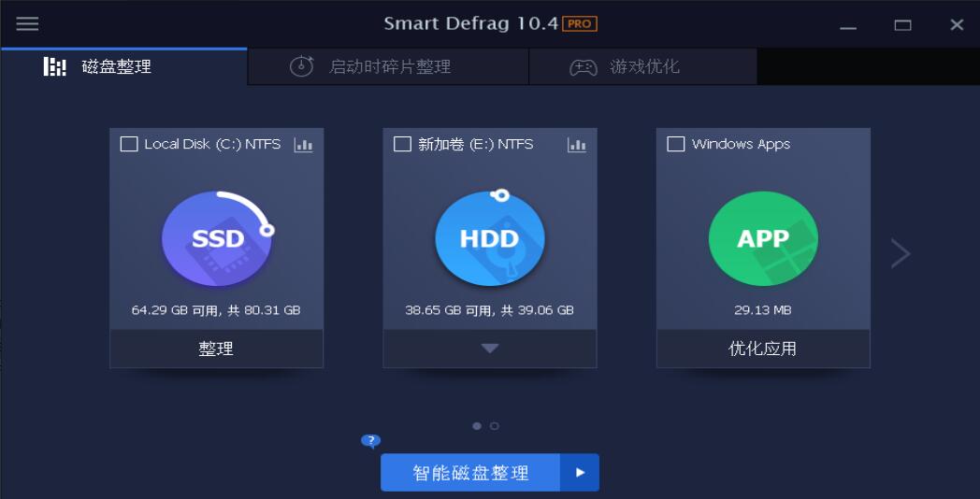Click the 整理 button under Local Disk

(216, 349)
